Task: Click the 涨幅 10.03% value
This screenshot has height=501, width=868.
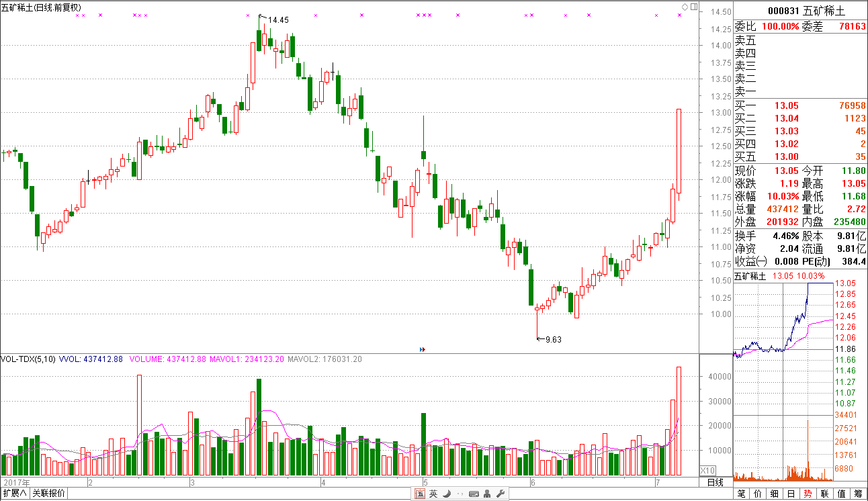Action: point(785,197)
